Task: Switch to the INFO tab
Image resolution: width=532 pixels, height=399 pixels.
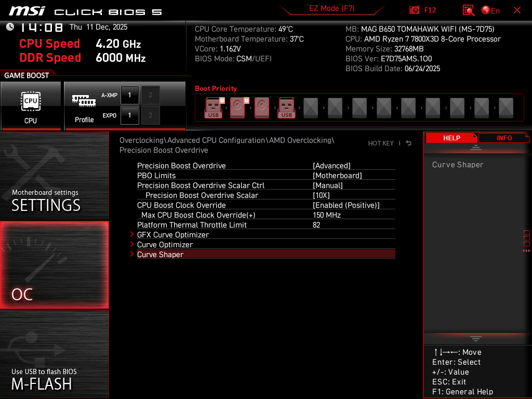Action: 504,138
